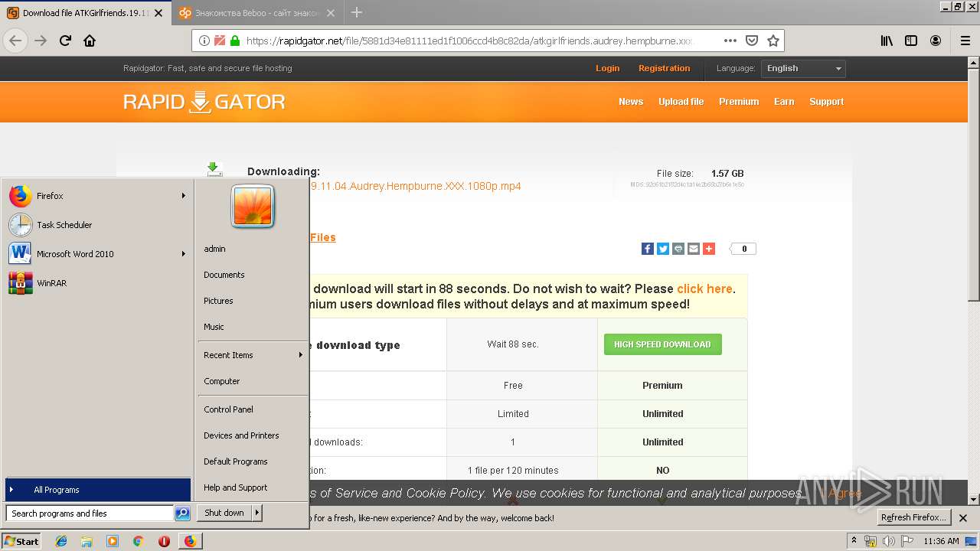Viewport: 980px width, 551px height.
Task: Open News in Rapidgator navigation
Action: point(631,102)
